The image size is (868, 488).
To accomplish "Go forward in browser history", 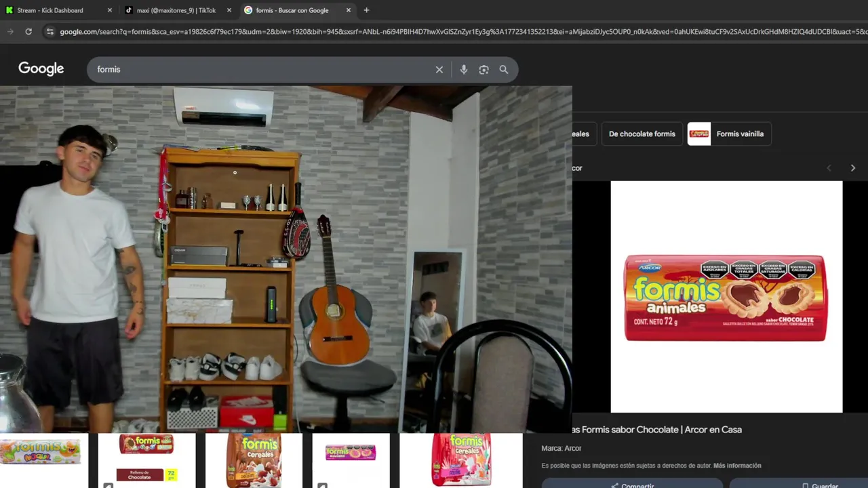I will coord(10,31).
